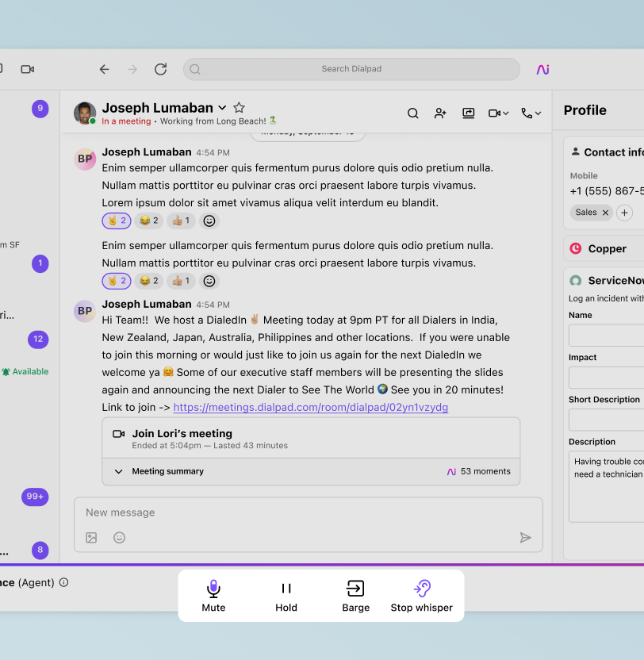Add emoji reaction to second message
The width and height of the screenshot is (644, 660).
[209, 281]
